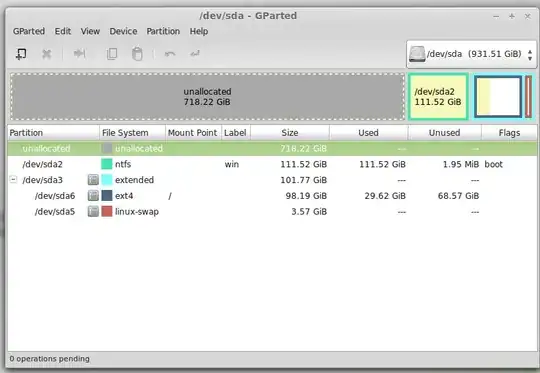Select the ext4 partition block in disk map
The width and height of the screenshot is (540, 373).
pyautogui.click(x=498, y=97)
